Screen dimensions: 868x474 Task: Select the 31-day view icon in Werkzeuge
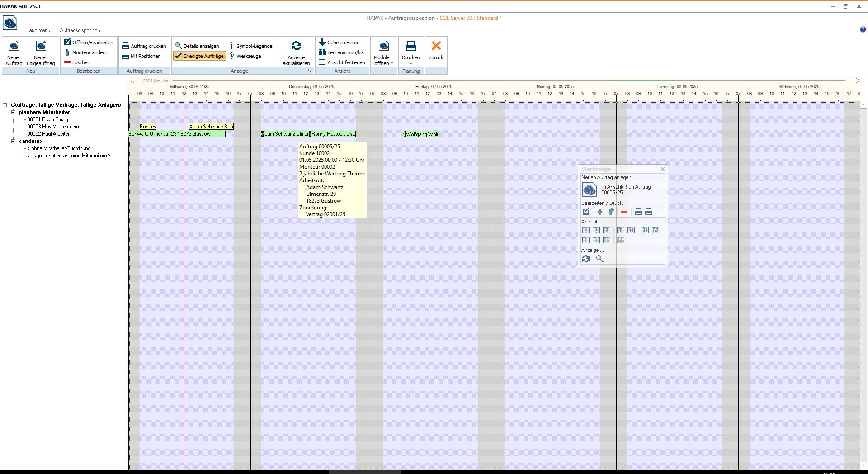coord(645,230)
